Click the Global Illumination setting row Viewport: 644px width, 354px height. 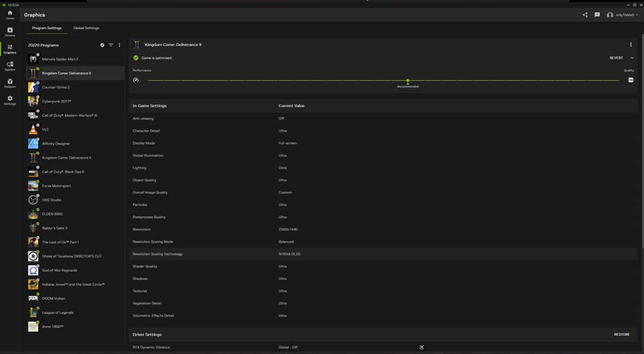[x=383, y=156]
